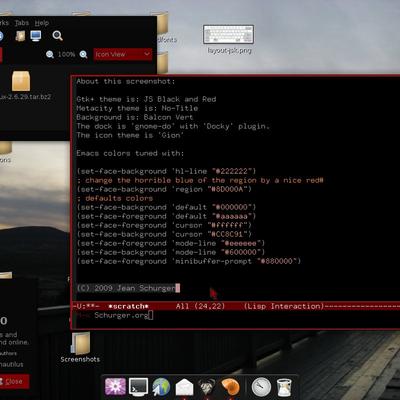Select the tar.bz2 archive package icon
400x400 pixels.
click(21, 81)
